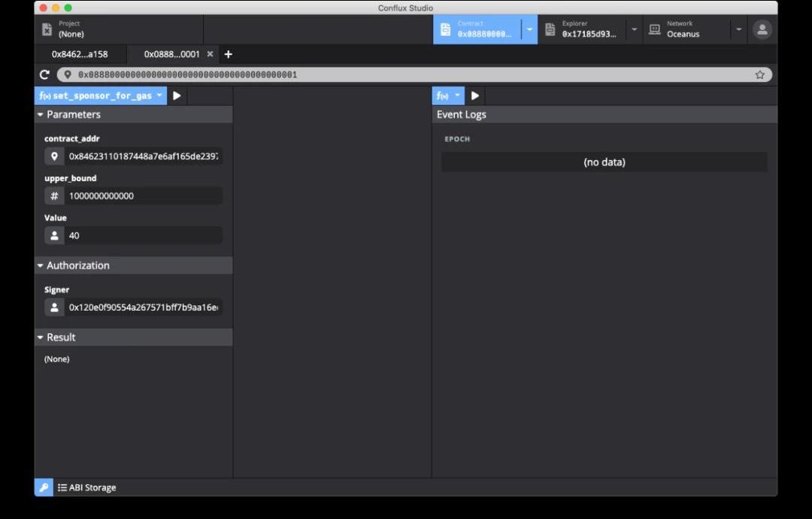
Task: Open the Explorer section in top bar
Action: [583, 29]
